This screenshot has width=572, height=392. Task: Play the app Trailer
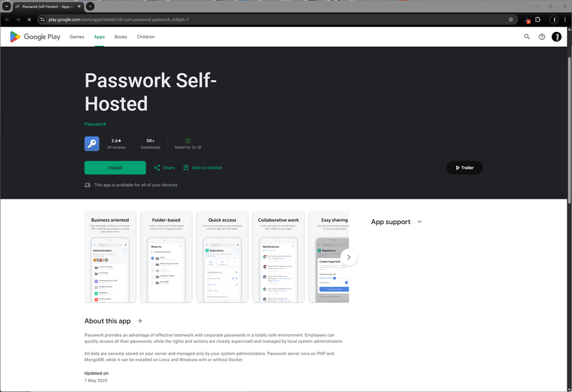click(464, 168)
